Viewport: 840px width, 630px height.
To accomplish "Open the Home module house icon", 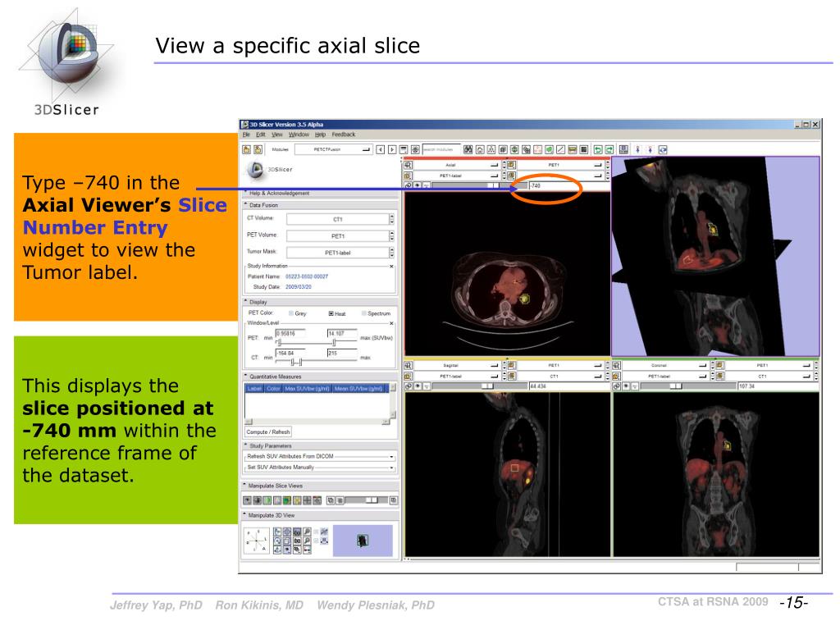I will [479, 149].
